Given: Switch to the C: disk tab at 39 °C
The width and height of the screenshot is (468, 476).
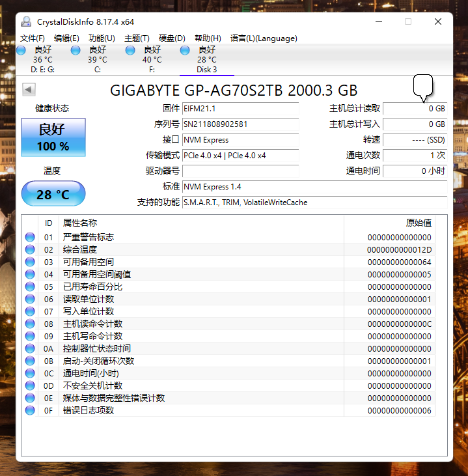Looking at the screenshot, I should 98,59.
